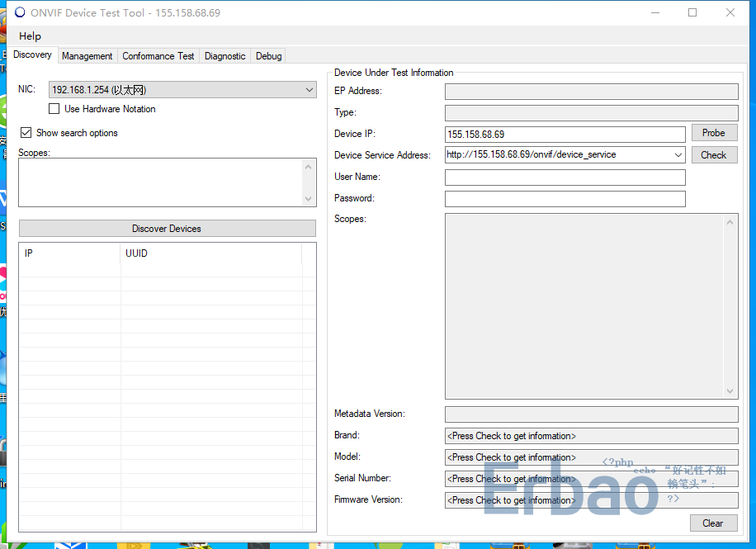This screenshot has width=756, height=549.
Task: Click the Probe button
Action: (714, 133)
